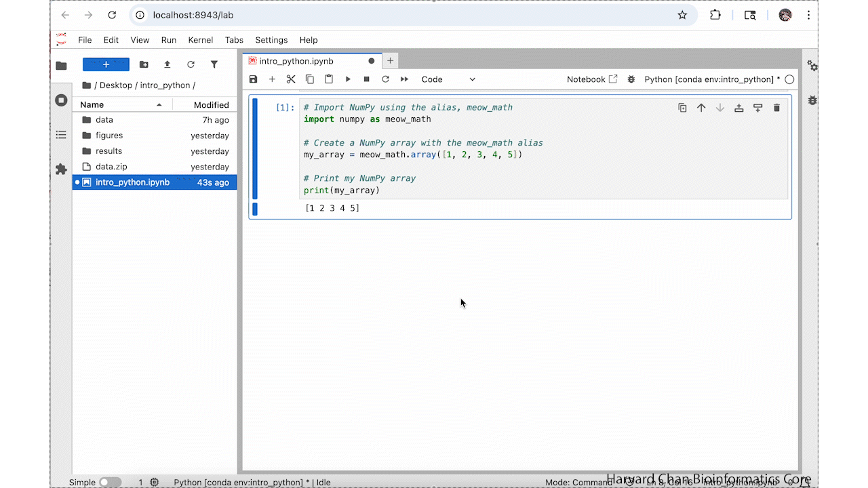The width and height of the screenshot is (868, 488).
Task: Open the cell type Code dropdown
Action: click(x=448, y=79)
